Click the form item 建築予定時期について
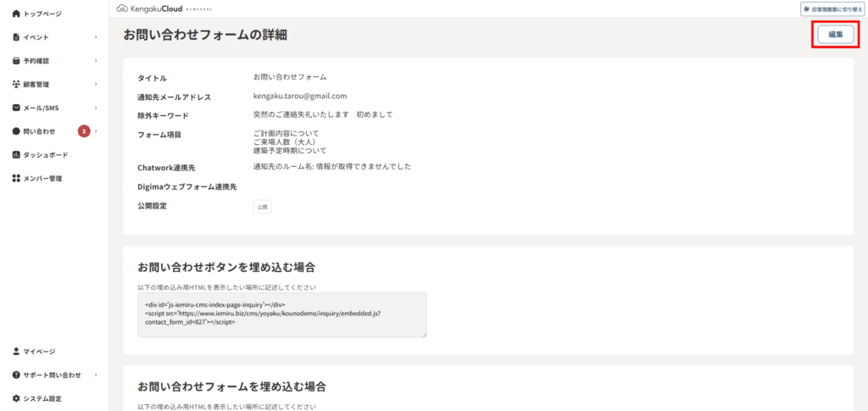This screenshot has width=868, height=411. [x=290, y=151]
